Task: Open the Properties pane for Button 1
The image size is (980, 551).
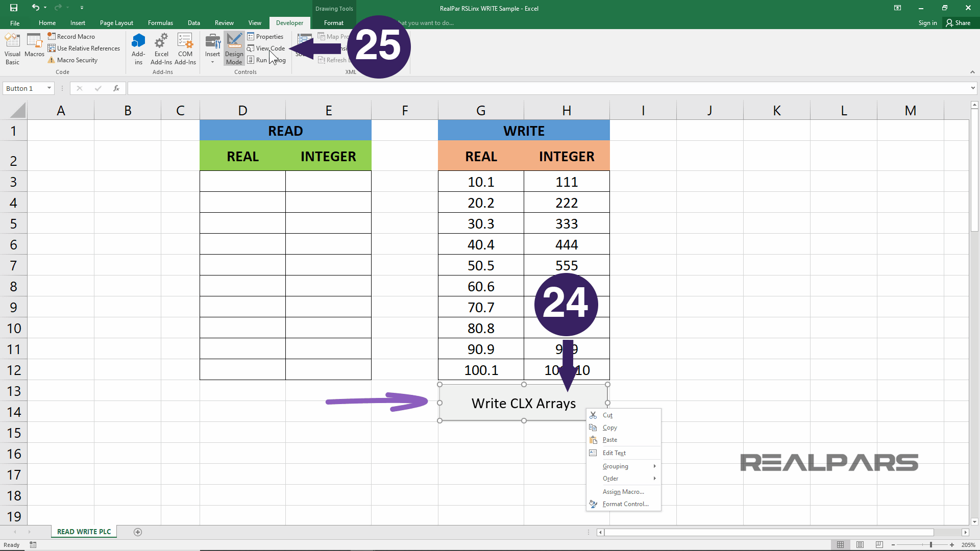Action: [269, 36]
